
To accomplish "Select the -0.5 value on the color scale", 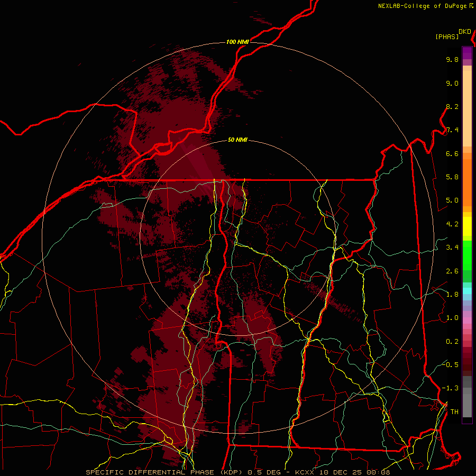I will click(x=450, y=365).
